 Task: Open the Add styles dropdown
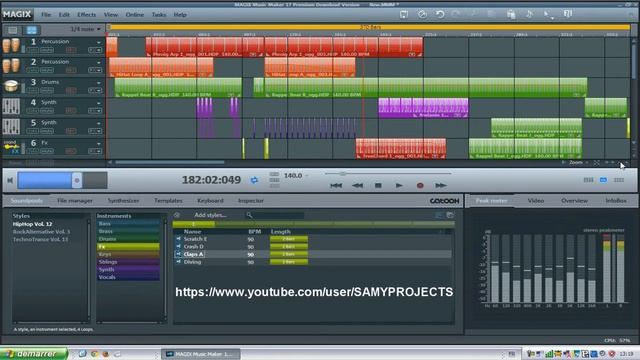tap(211, 215)
